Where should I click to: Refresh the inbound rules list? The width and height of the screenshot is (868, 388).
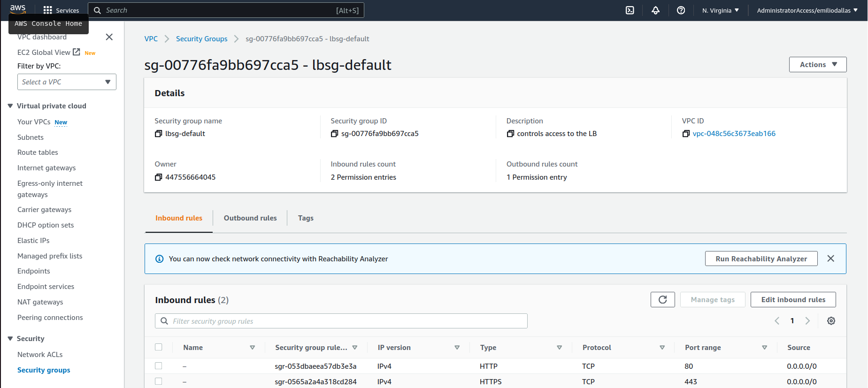tap(662, 300)
